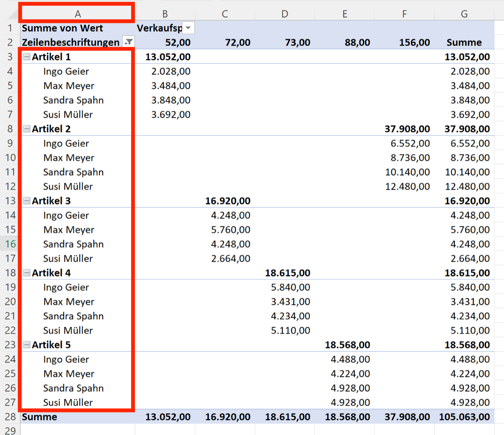Select column A header
Image resolution: width=504 pixels, height=435 pixels.
(x=77, y=14)
